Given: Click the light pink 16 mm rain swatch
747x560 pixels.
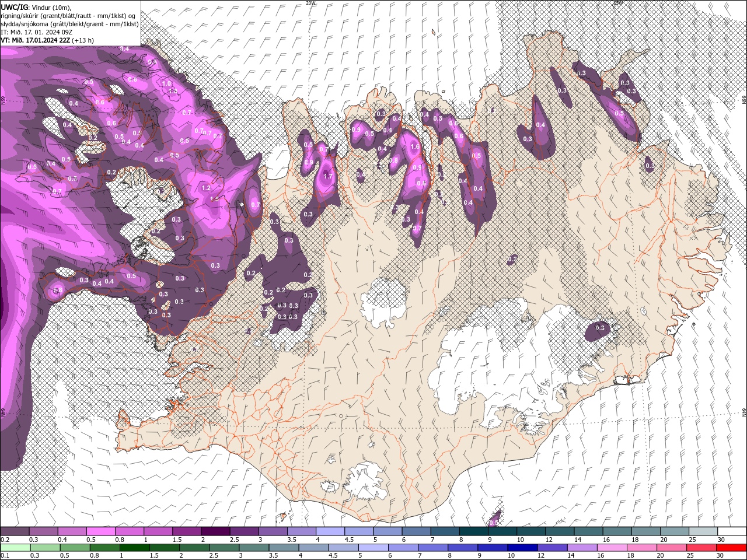Looking at the screenshot, I should 611,548.
